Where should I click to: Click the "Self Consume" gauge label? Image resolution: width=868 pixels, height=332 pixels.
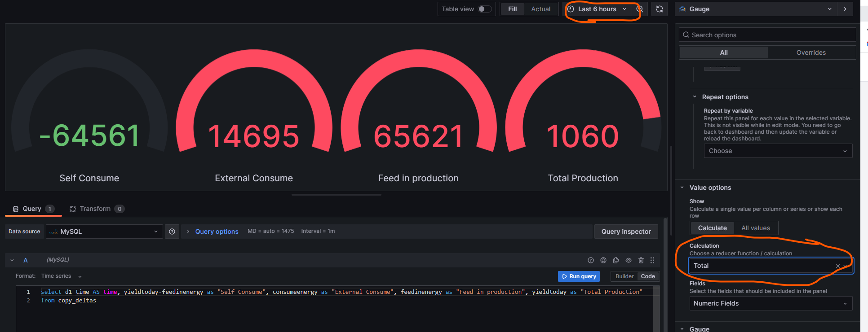click(x=89, y=178)
